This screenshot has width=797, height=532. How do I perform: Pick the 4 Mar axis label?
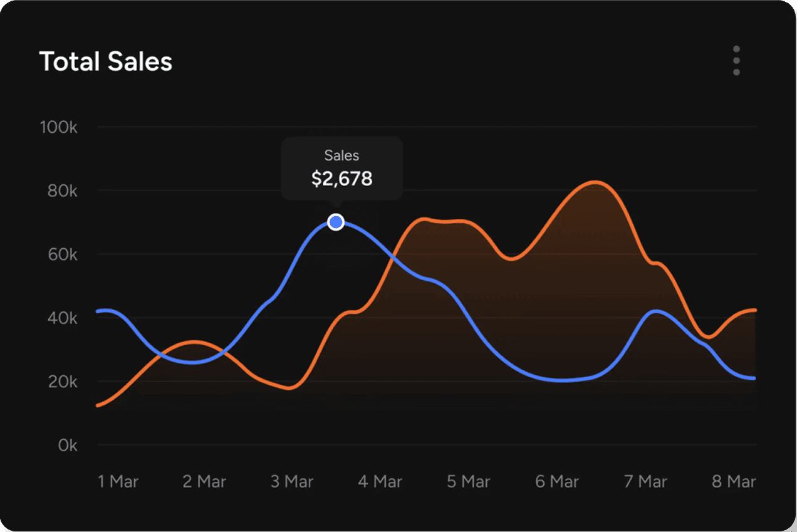click(x=380, y=481)
